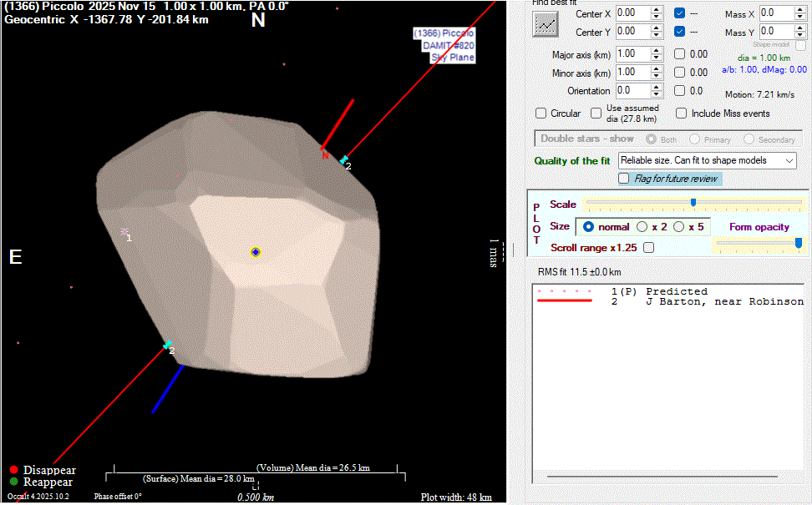Image resolution: width=812 pixels, height=505 pixels.
Task: Select x 2 plot size option
Action: pyautogui.click(x=642, y=227)
